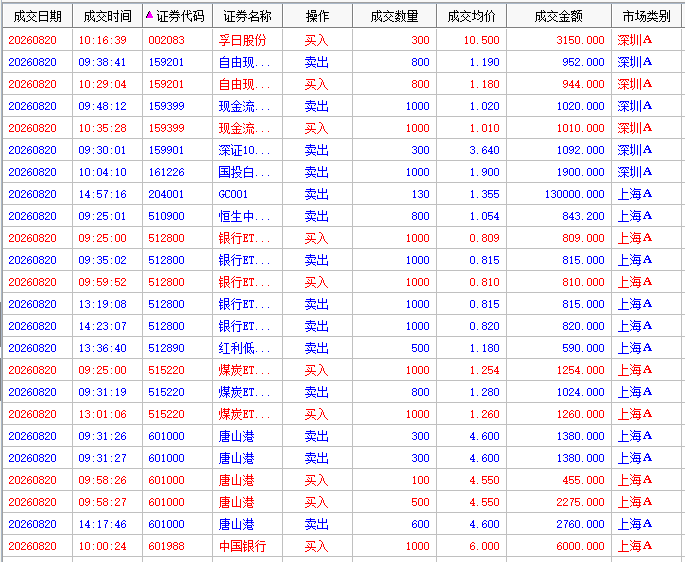Click trade time 09:35:02
The width and height of the screenshot is (685, 562).
102,260
